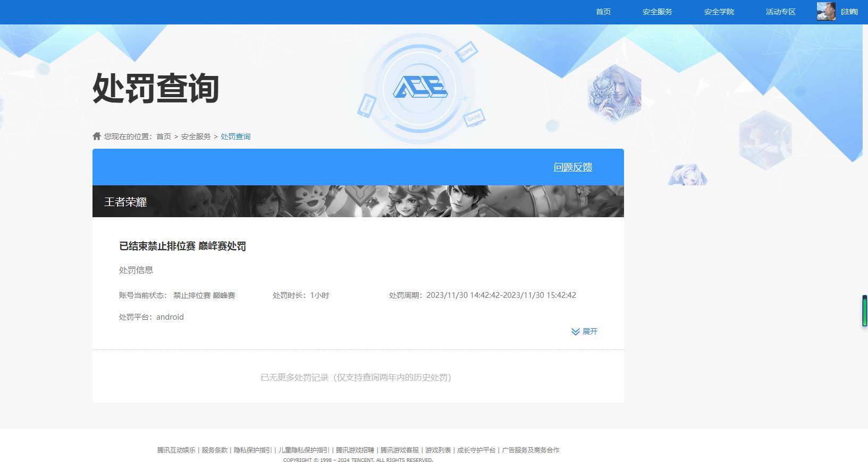Go to 安全学院 in top navigation
This screenshot has height=462, width=868.
pyautogui.click(x=719, y=12)
